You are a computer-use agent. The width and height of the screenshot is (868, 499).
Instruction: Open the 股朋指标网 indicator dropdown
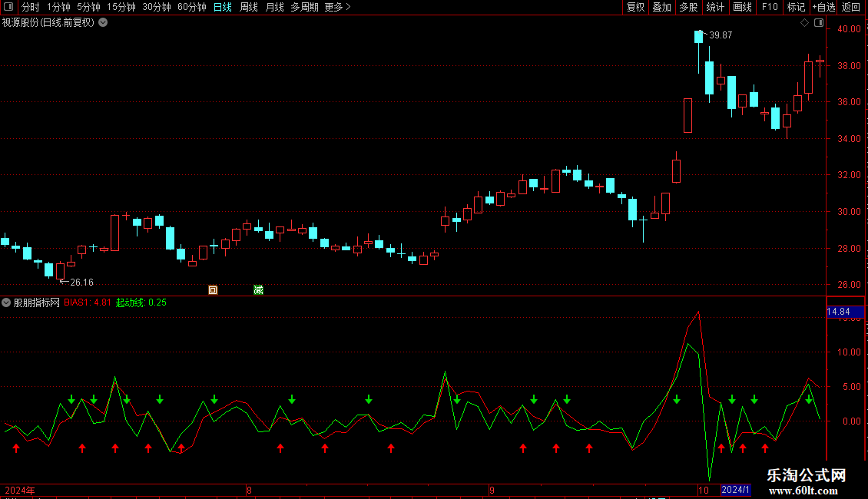6,302
